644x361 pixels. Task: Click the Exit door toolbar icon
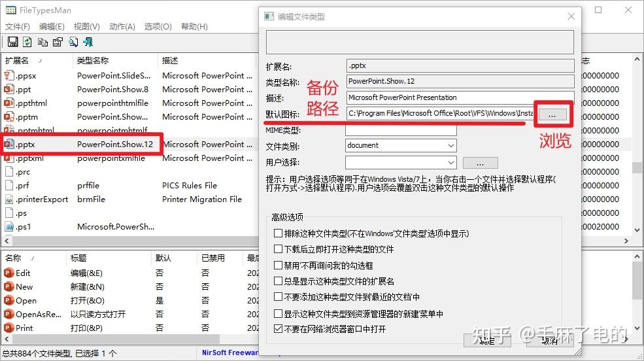[88, 41]
